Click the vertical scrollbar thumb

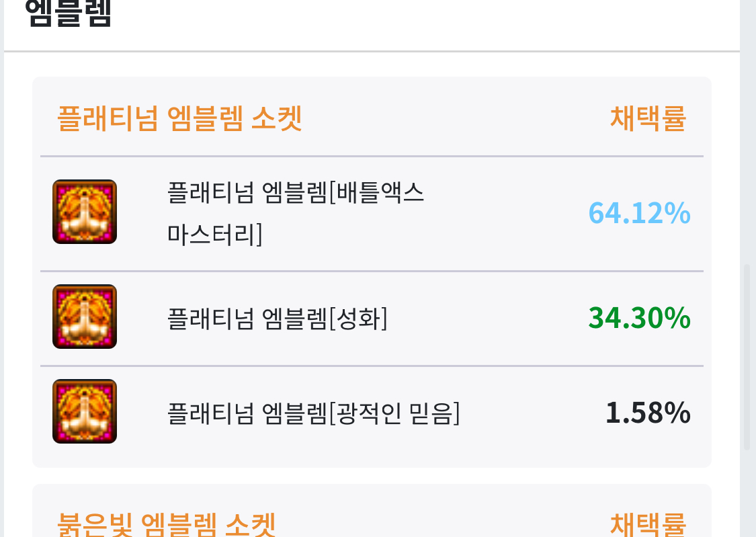[747, 356]
